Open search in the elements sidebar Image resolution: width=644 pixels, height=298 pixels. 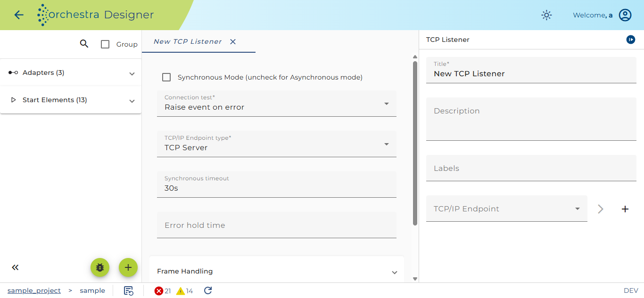(84, 44)
